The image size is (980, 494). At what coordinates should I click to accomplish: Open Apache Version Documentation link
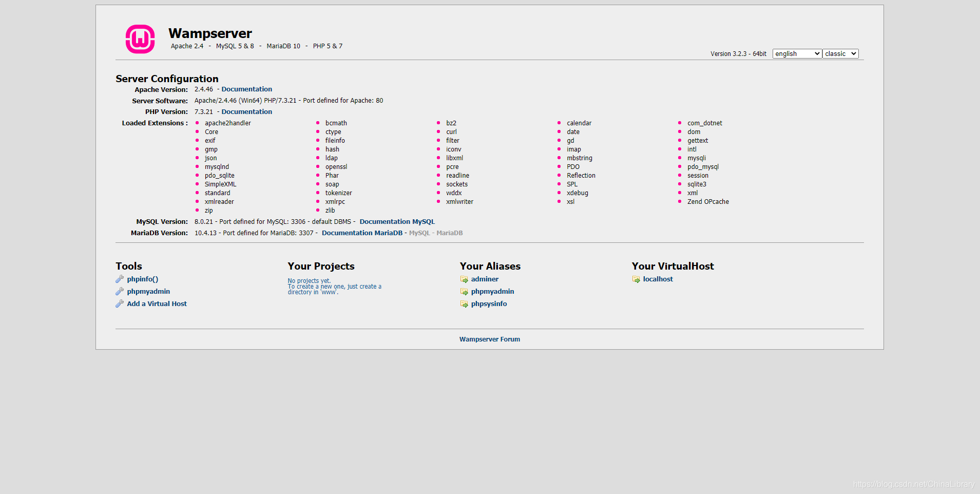247,89
